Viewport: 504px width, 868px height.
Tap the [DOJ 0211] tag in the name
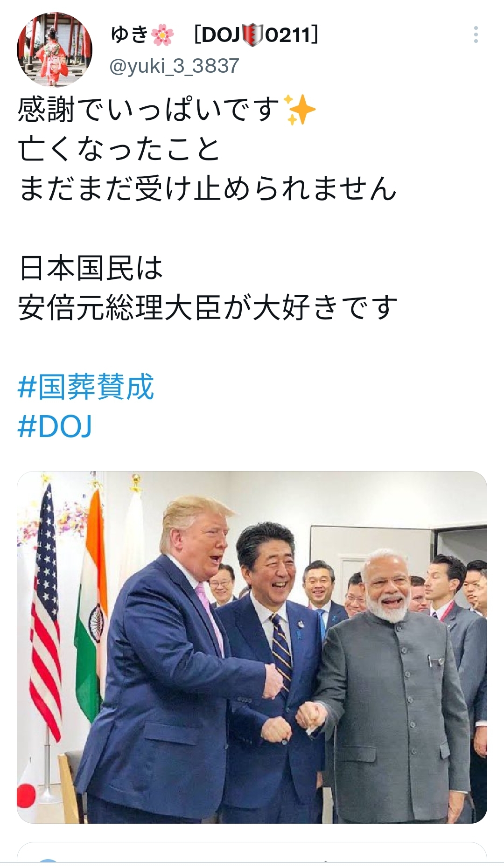(x=256, y=35)
